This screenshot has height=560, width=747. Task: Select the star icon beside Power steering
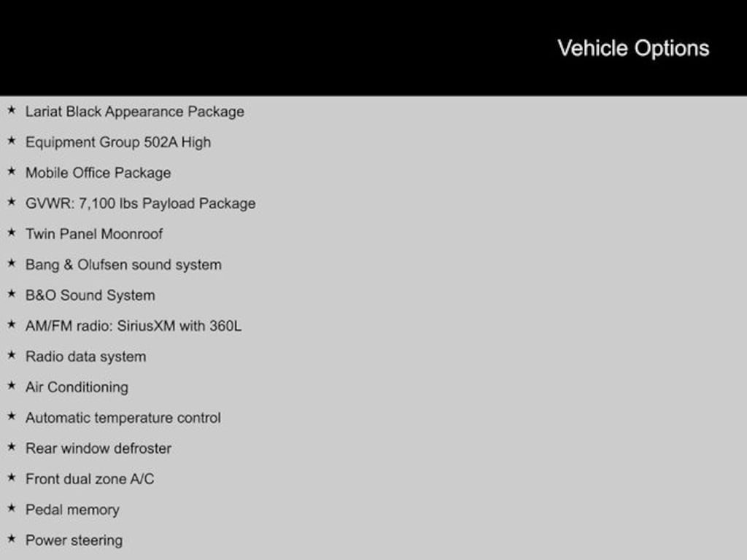coord(11,540)
